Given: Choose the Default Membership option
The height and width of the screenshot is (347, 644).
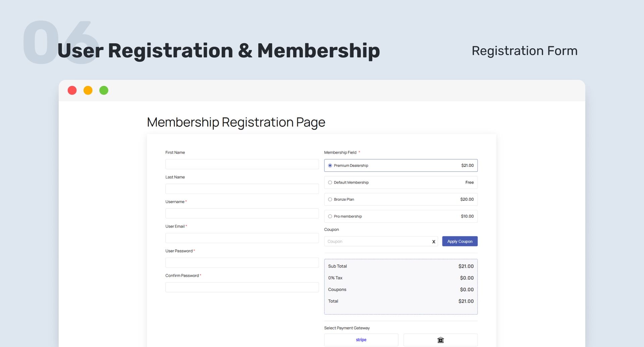Looking at the screenshot, I should pos(330,183).
